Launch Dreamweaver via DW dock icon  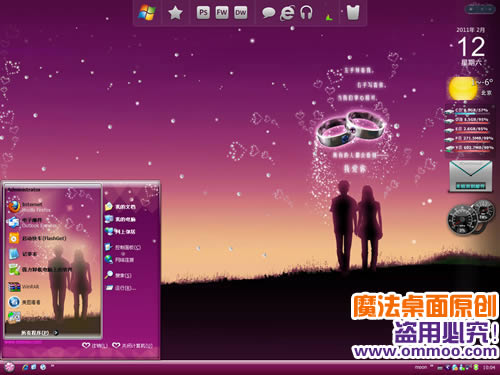(240, 13)
